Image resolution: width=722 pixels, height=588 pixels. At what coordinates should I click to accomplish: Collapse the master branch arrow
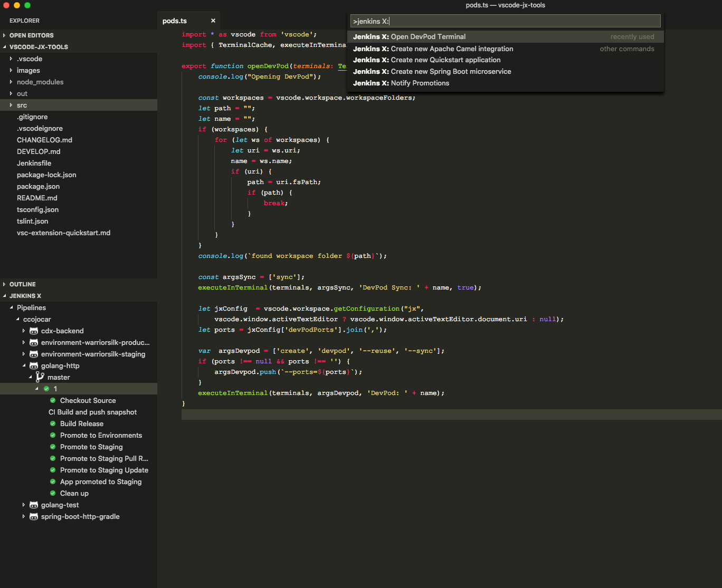pyautogui.click(x=30, y=377)
